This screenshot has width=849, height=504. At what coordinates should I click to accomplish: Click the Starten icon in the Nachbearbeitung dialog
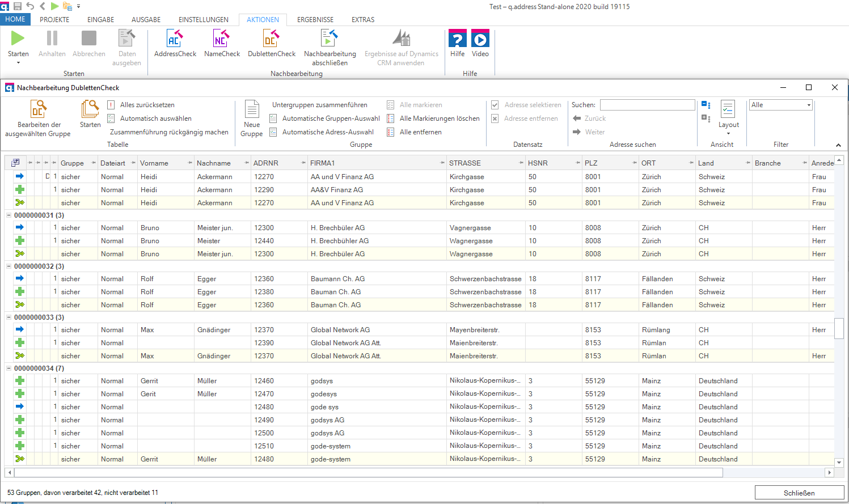(x=90, y=109)
